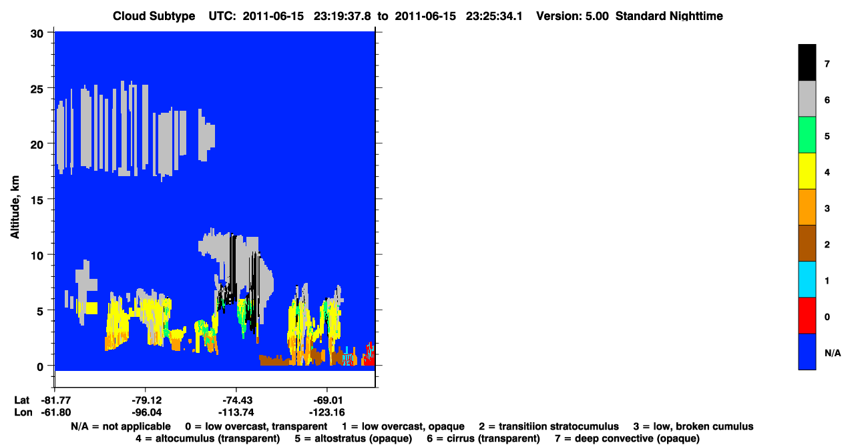This screenshot has width=868, height=445.
Task: Click the green altostratus swatch labeled 5
Action: [x=807, y=135]
